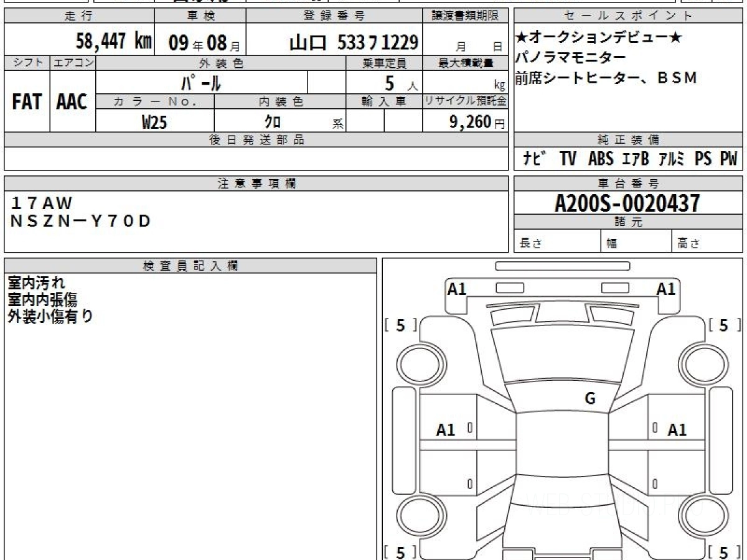Image resolution: width=747 pixels, height=560 pixels.
Task: Click the G mark on the windshield
Action: 590,399
